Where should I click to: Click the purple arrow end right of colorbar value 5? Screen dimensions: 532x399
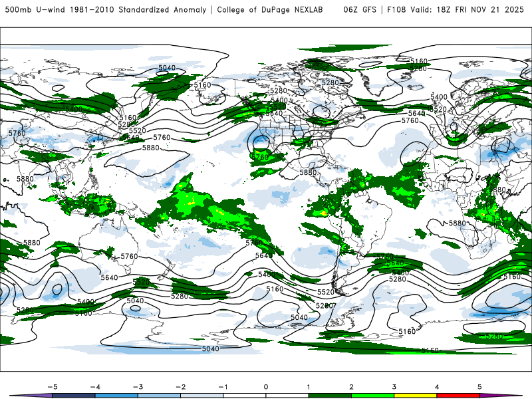click(501, 396)
